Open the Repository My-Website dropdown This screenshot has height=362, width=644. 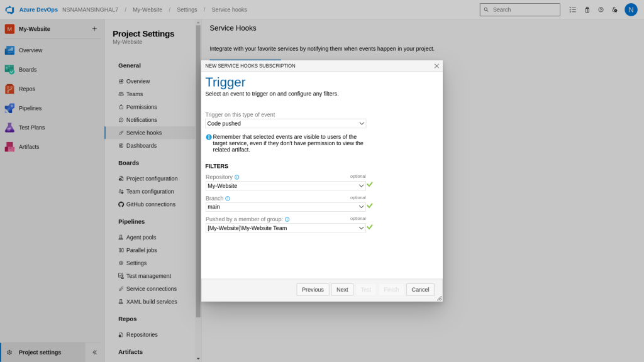coord(286,186)
